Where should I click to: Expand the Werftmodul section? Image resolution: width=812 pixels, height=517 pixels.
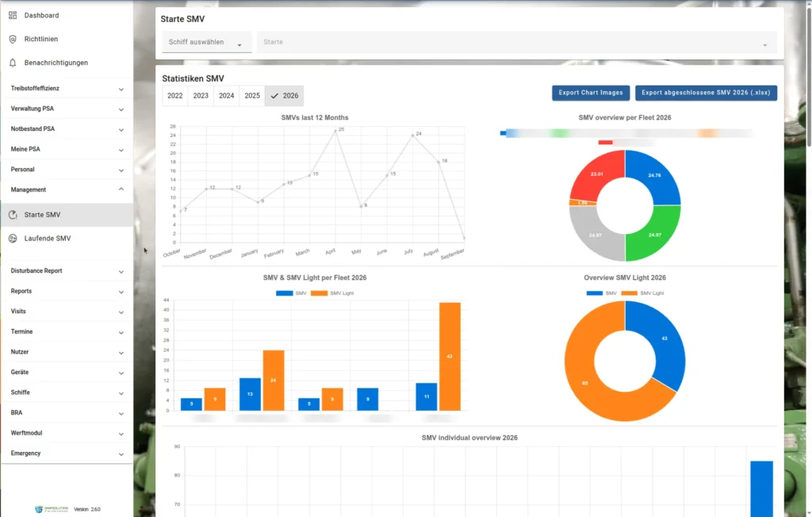click(x=67, y=433)
